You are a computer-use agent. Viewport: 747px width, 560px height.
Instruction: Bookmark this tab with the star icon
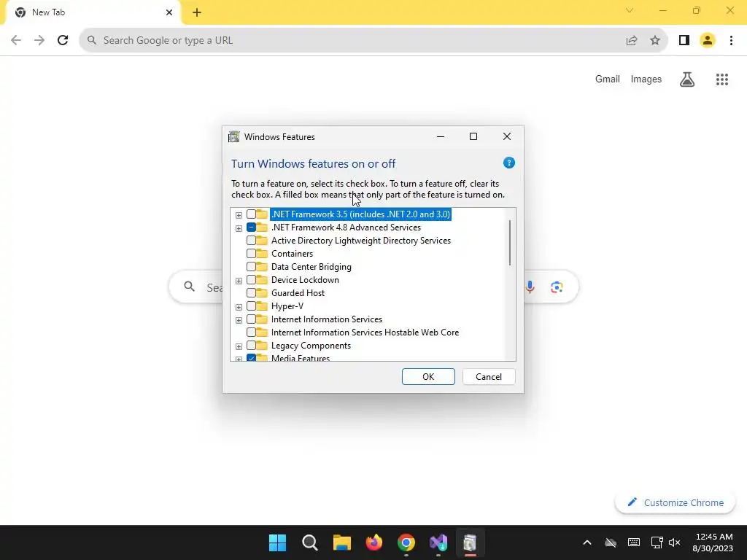(655, 41)
